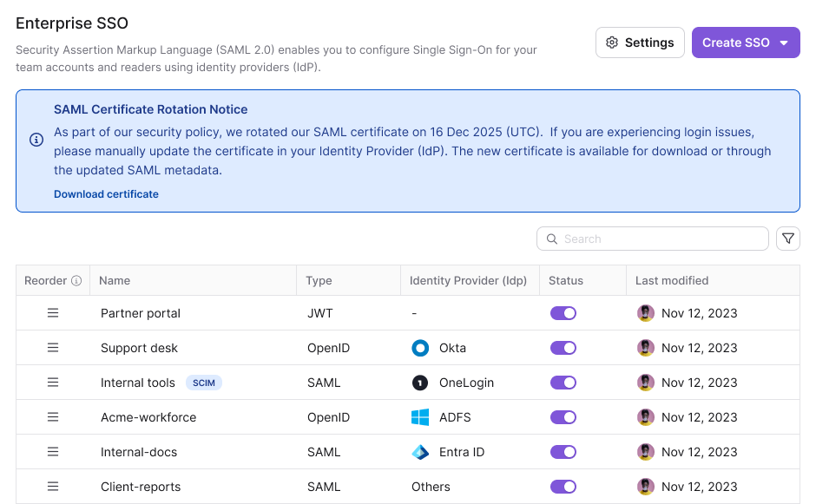Screen dimensions: 816x504
Task: Click the JWT type cell
Action: click(320, 313)
